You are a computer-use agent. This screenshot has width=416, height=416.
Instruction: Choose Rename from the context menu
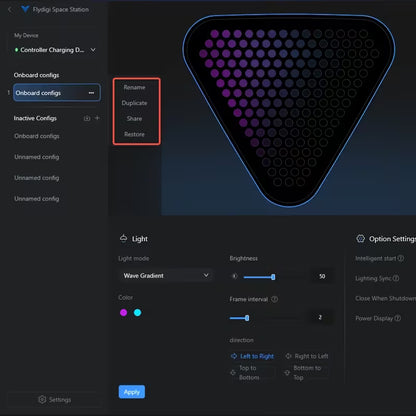point(134,87)
